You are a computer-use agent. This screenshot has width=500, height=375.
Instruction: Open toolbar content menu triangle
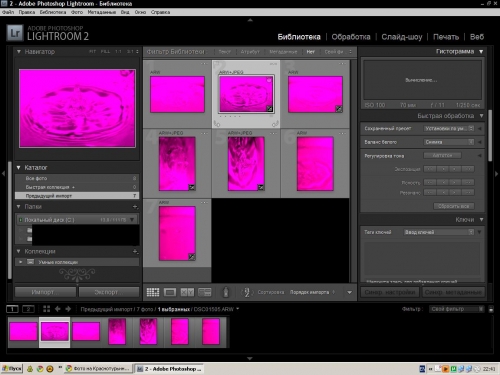tap(349, 292)
